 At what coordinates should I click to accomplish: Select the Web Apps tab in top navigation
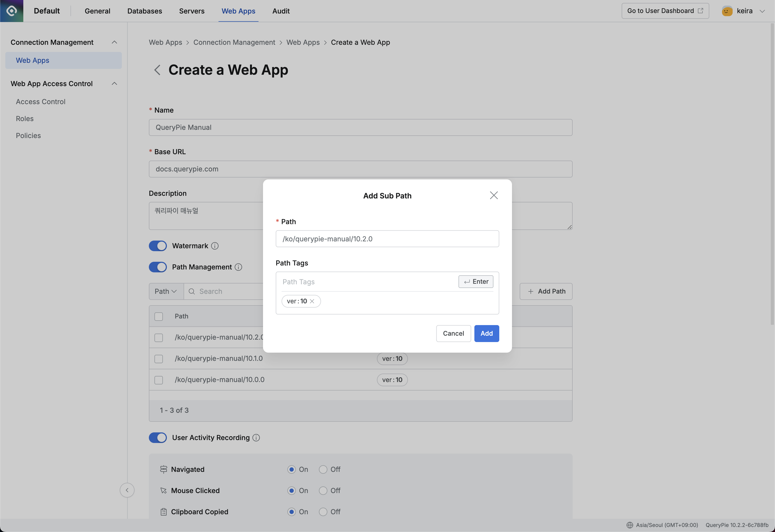click(238, 11)
